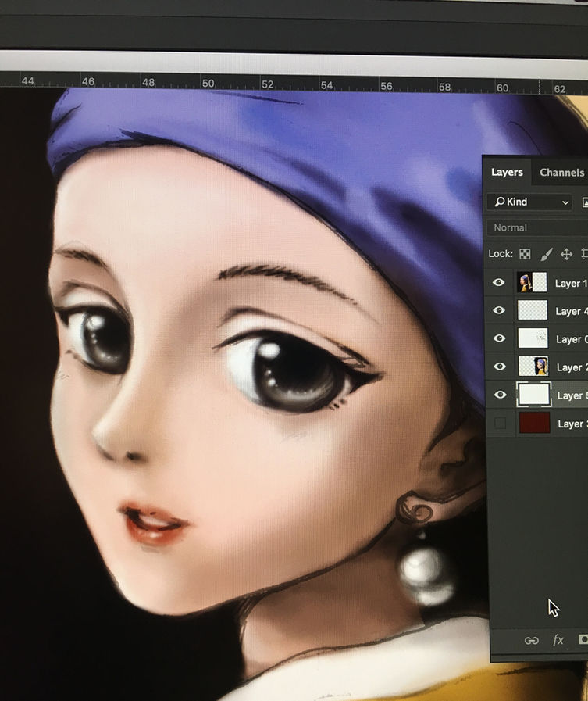Click the lock position move-arrows icon

coord(567,255)
